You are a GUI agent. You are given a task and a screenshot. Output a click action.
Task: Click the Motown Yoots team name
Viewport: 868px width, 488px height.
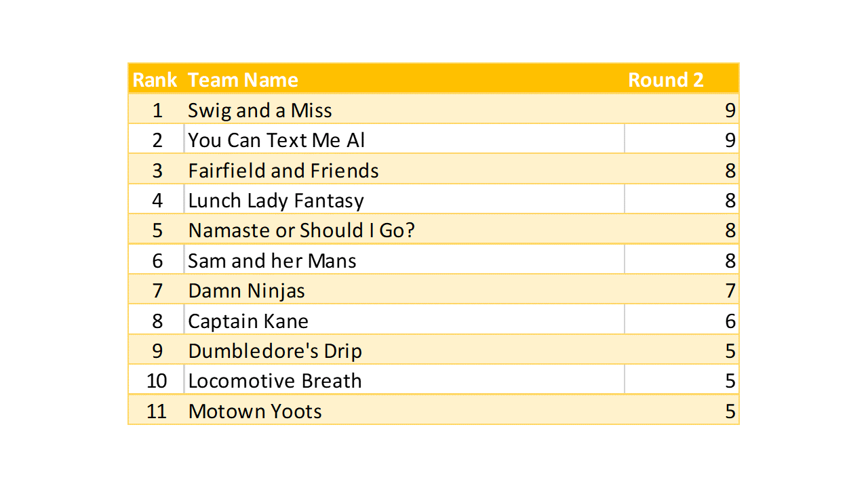click(x=255, y=411)
